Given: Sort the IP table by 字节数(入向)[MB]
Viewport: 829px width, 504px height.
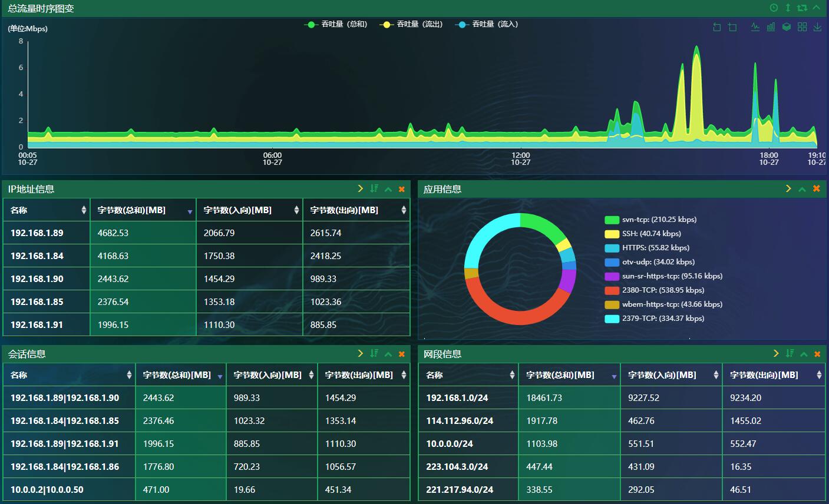Looking at the screenshot, I should (250, 210).
